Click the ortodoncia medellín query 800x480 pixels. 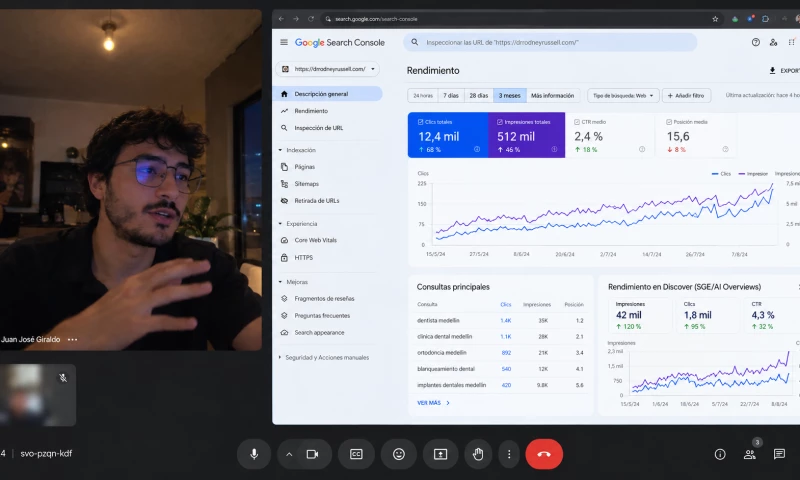pyautogui.click(x=442, y=352)
